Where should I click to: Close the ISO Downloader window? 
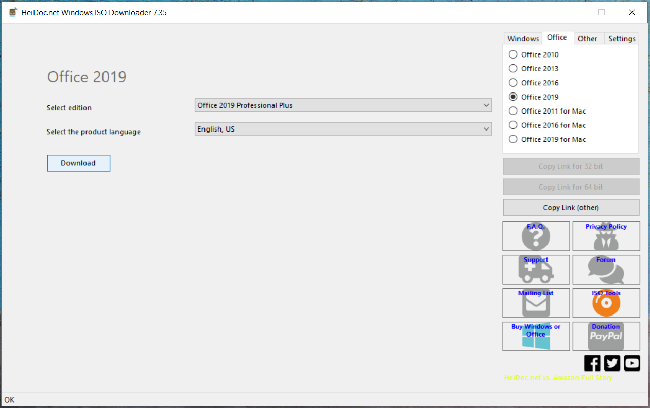632,12
